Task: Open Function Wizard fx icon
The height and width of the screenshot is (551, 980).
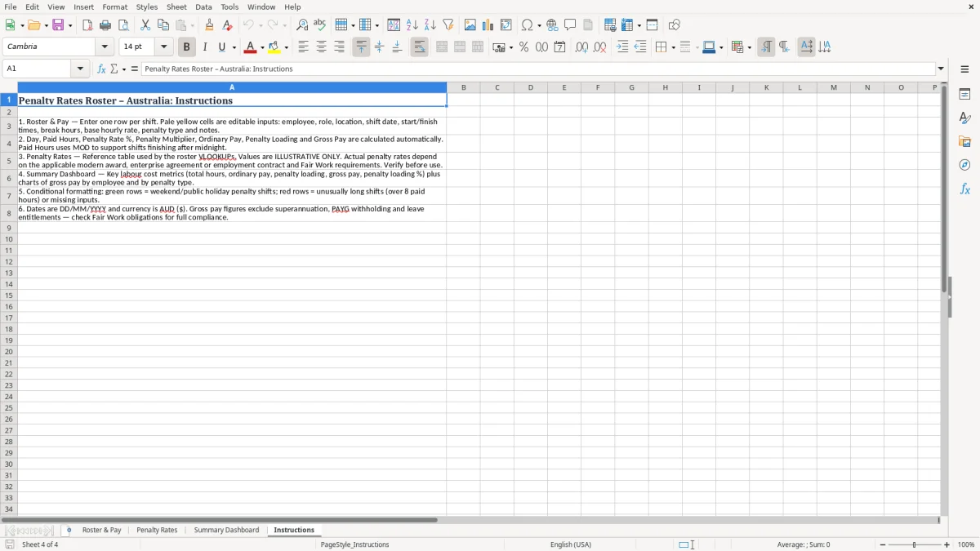Action: [101, 69]
